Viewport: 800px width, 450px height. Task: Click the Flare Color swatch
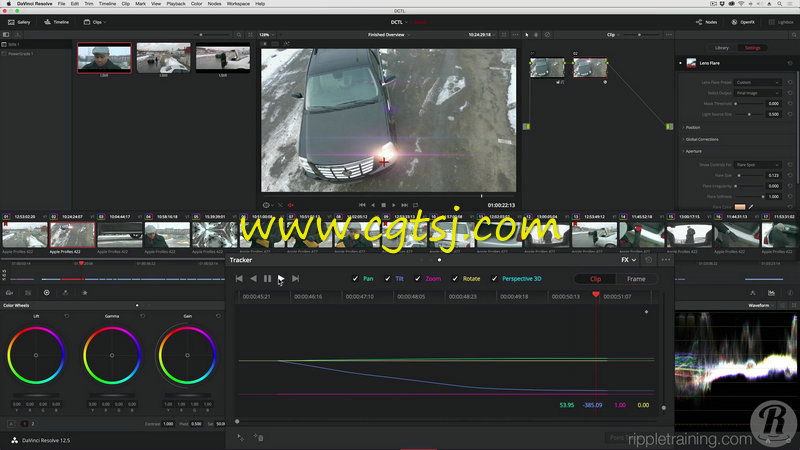click(740, 207)
